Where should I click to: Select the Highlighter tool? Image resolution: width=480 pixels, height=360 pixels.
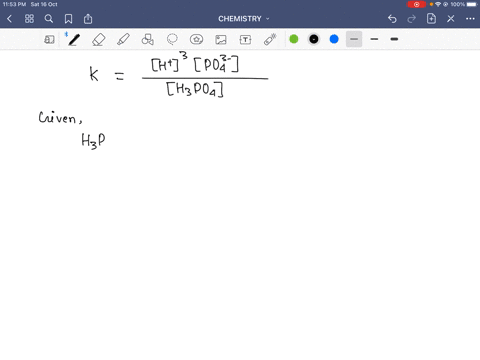tap(123, 39)
